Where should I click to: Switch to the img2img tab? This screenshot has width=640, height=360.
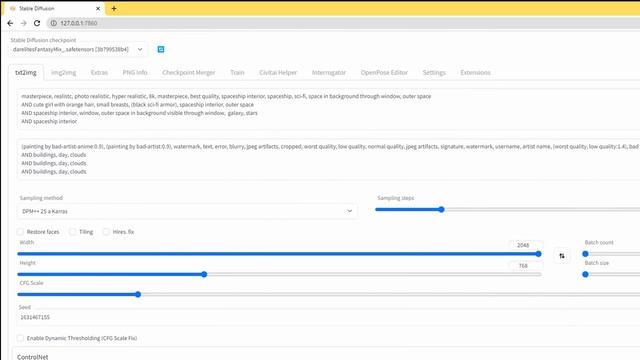64,73
